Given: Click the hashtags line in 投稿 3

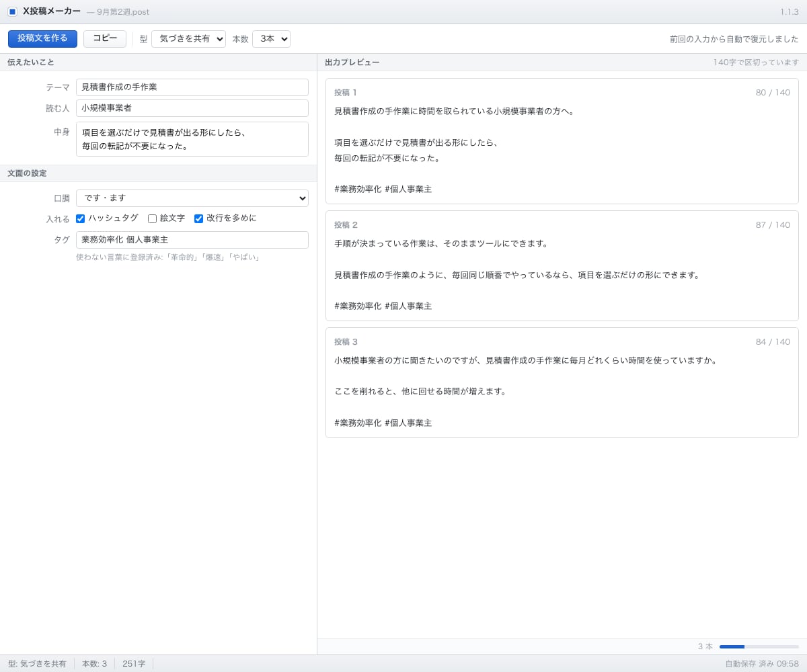Looking at the screenshot, I should point(383,423).
